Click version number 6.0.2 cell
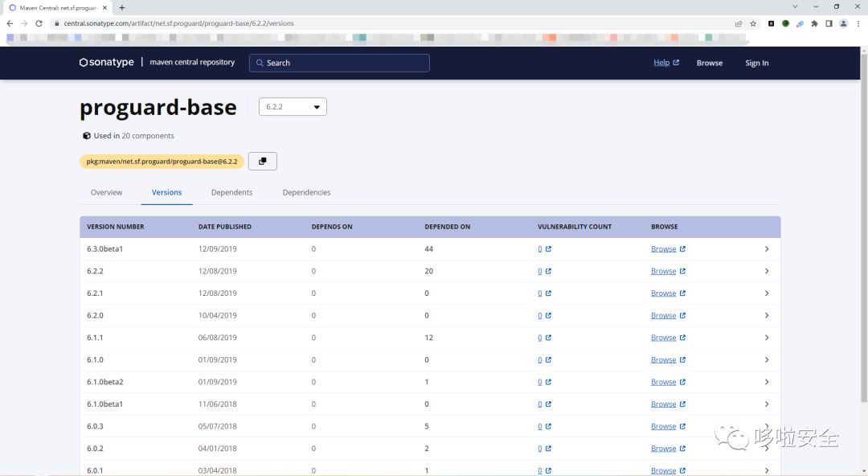868x476 pixels. point(95,449)
